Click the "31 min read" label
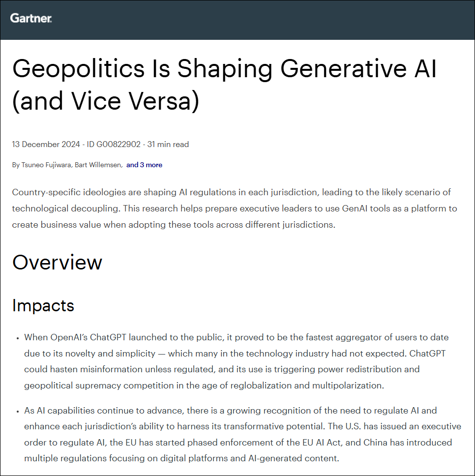Viewport: 475px width, 476px height. click(168, 144)
